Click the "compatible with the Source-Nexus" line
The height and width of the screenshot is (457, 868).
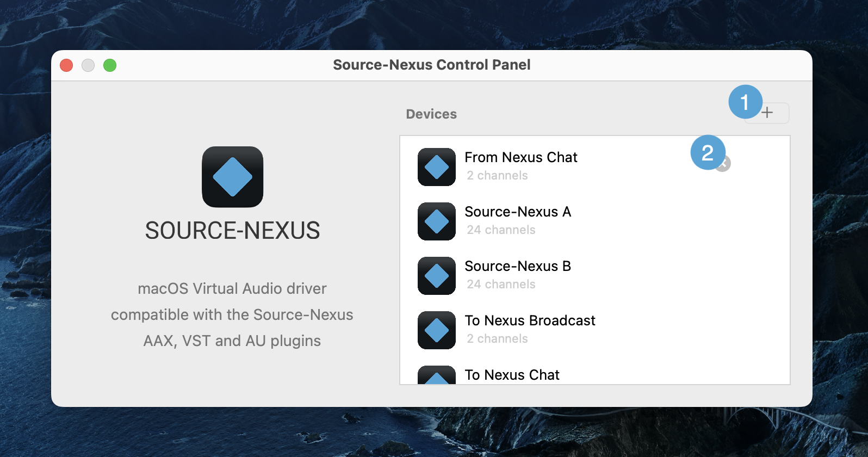point(232,314)
